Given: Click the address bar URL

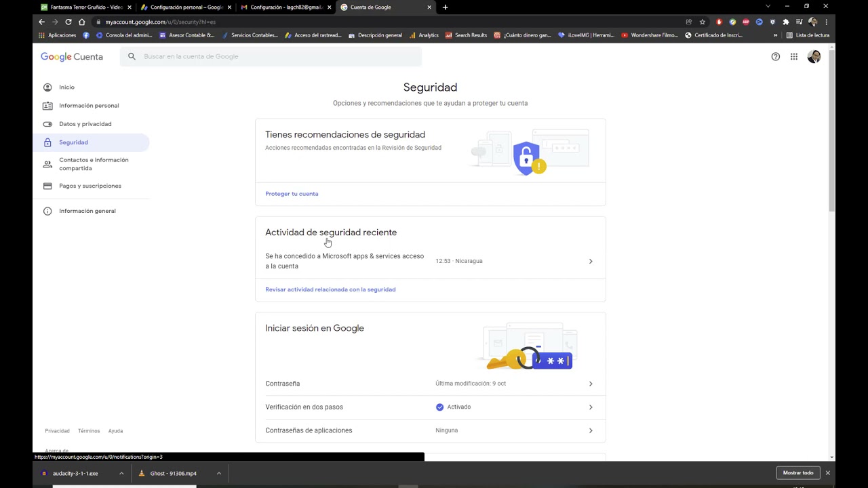Looking at the screenshot, I should click(161, 22).
